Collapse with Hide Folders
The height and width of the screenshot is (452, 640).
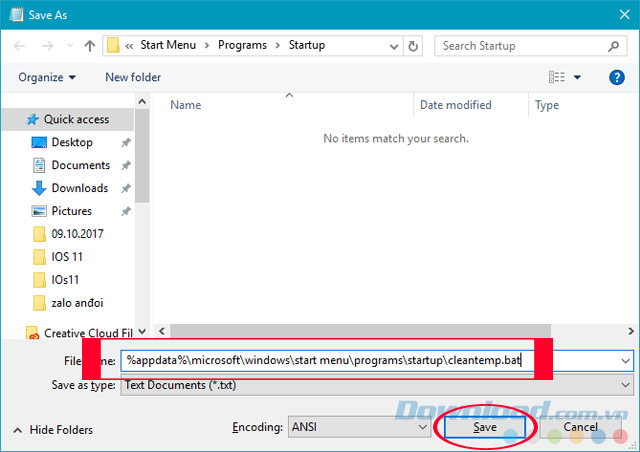53,430
